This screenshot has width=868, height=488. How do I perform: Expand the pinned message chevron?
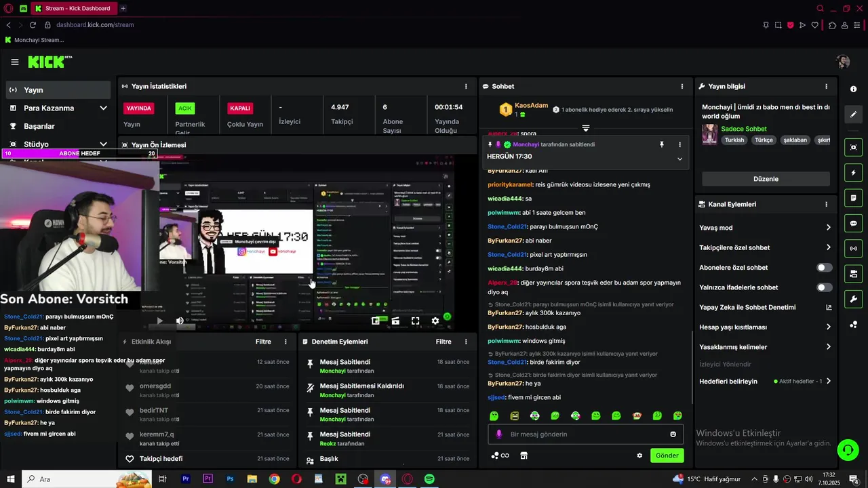coord(679,159)
